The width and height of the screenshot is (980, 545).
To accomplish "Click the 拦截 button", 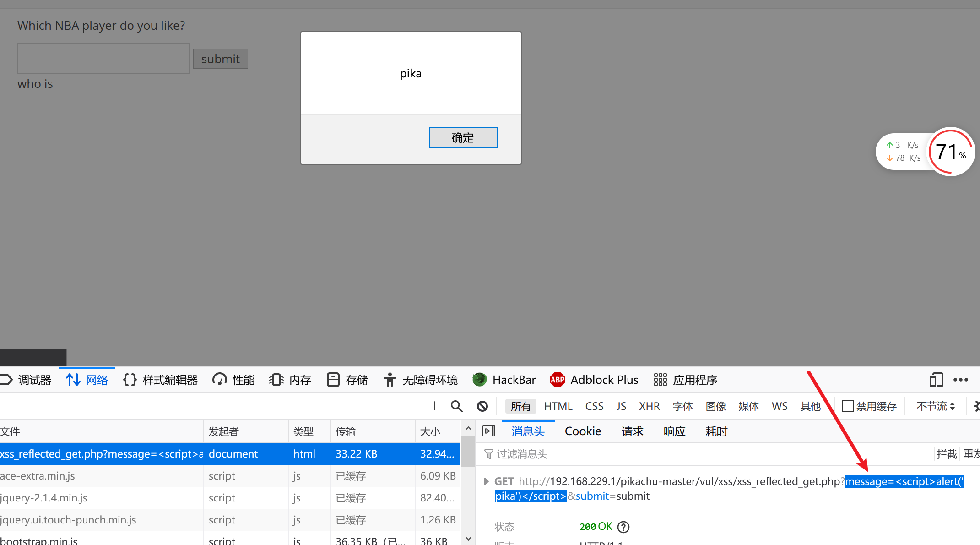I will pos(946,454).
